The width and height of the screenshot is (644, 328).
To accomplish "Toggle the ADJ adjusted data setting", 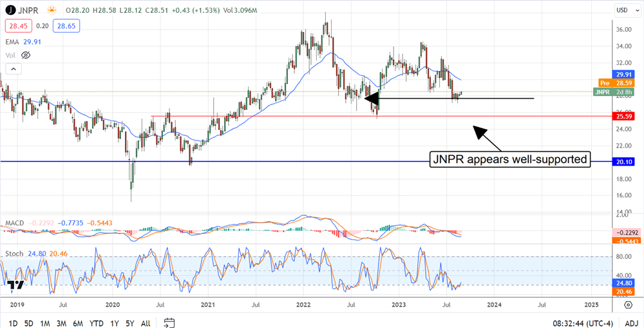I will click(x=631, y=322).
